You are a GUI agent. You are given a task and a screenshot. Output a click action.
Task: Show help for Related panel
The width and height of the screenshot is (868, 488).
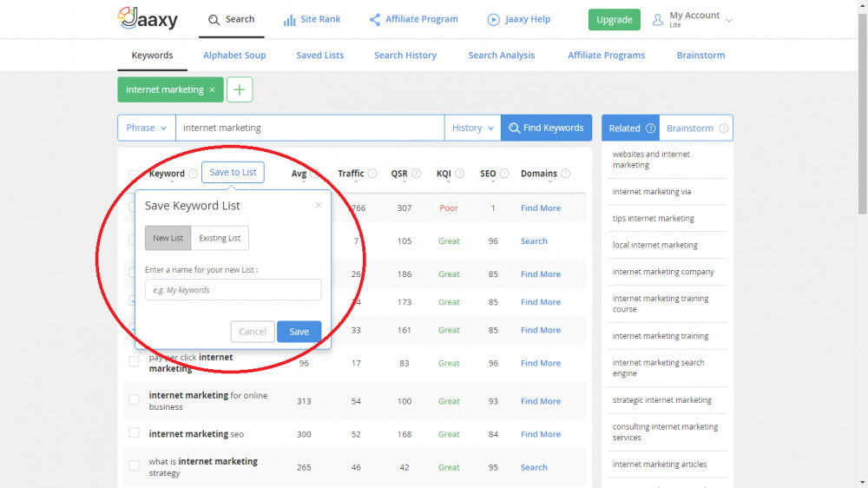click(650, 128)
